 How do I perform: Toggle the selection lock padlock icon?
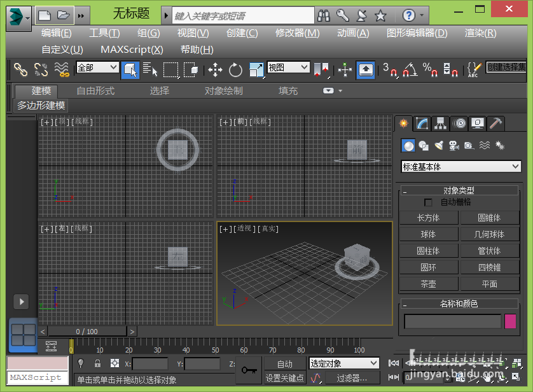(97, 364)
